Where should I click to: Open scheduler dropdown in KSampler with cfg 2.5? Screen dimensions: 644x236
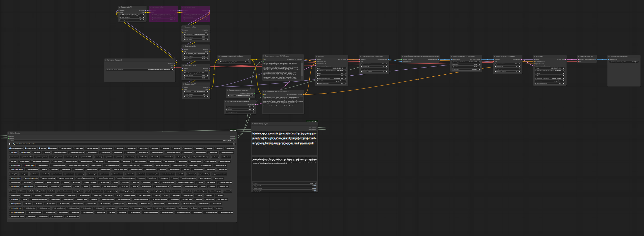[x=331, y=81]
